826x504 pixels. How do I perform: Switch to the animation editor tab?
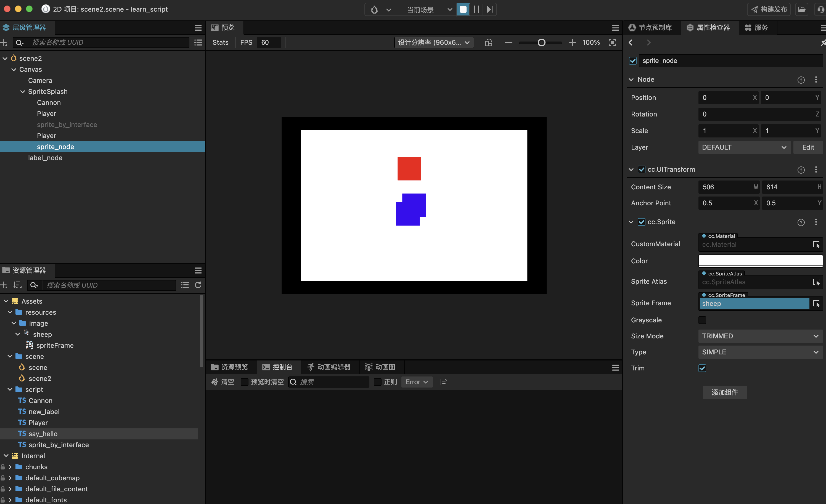click(329, 367)
